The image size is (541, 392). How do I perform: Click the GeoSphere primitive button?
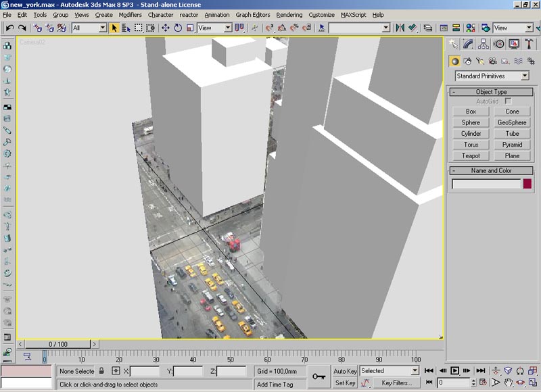(512, 122)
